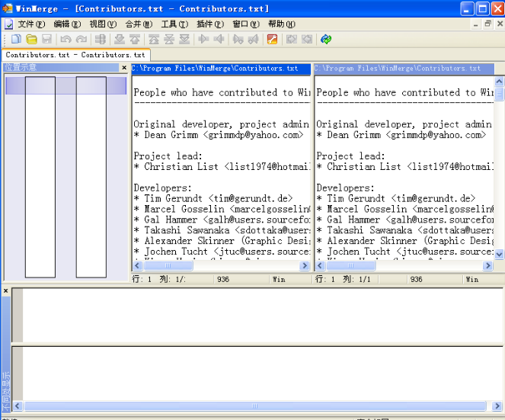Open the 文件 (File) menu
505x420 pixels.
(x=30, y=24)
